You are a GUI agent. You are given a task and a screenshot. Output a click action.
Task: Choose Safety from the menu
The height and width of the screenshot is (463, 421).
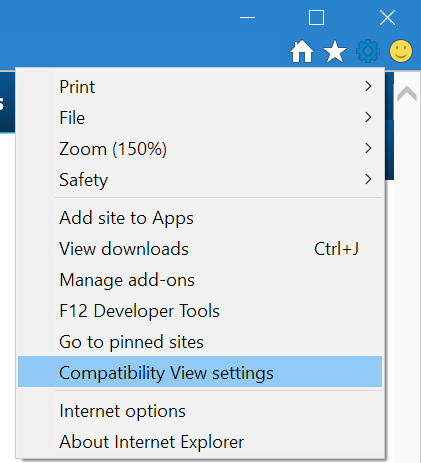(200, 180)
